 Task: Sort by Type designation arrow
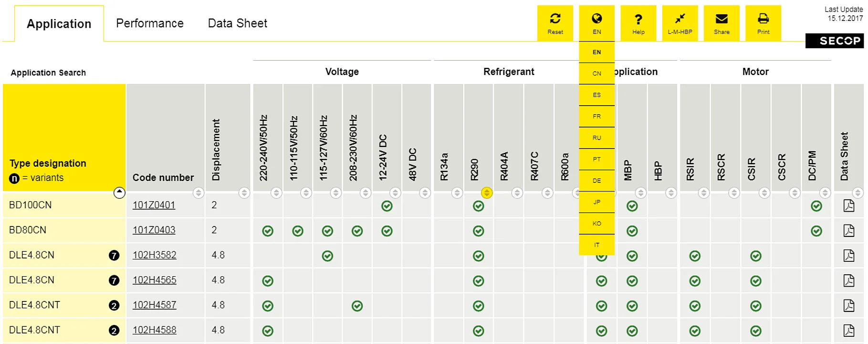coord(119,193)
